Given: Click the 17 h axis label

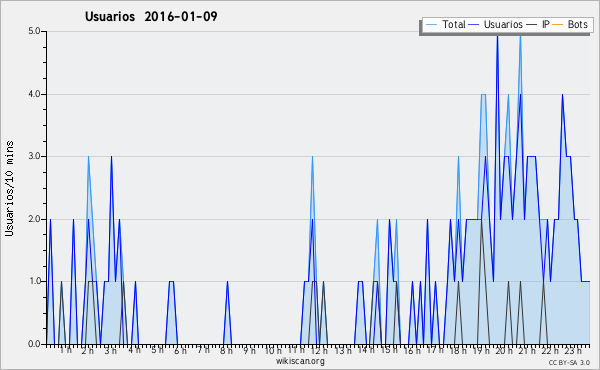Looking at the screenshot, I should coord(435,350).
